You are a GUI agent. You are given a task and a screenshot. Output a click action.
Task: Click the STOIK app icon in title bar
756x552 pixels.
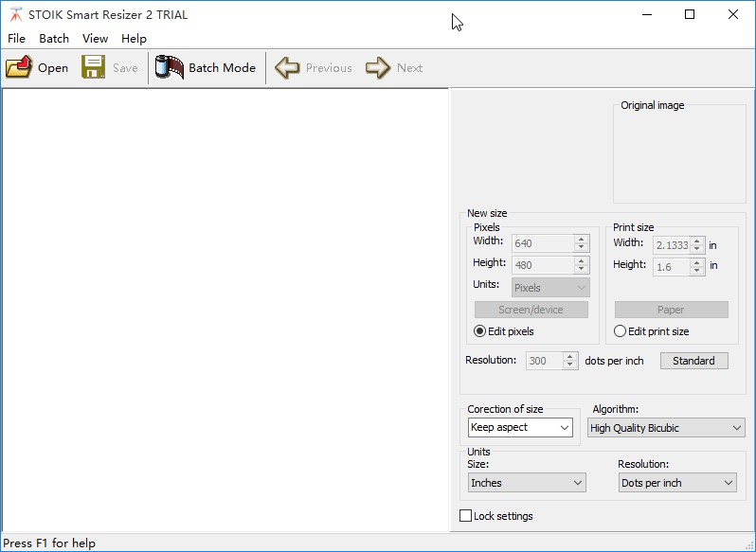point(16,14)
